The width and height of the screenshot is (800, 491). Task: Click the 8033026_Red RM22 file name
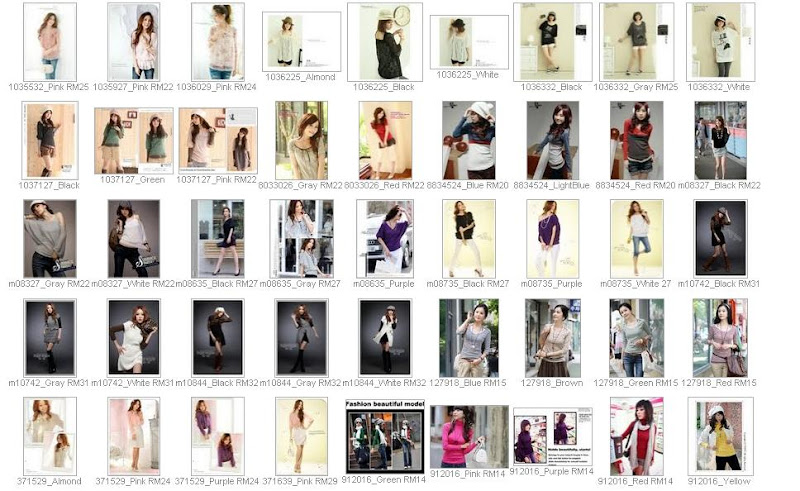pos(384,186)
